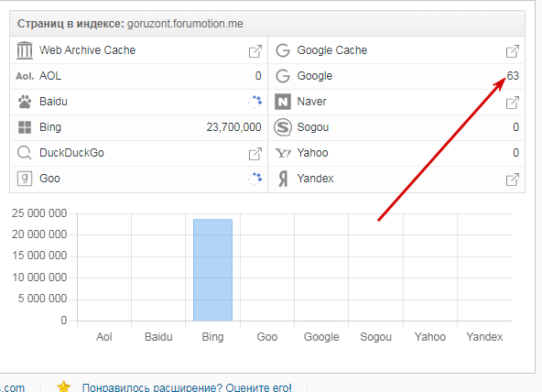Click the Naver external link icon
The width and height of the screenshot is (542, 392).
coord(513,103)
